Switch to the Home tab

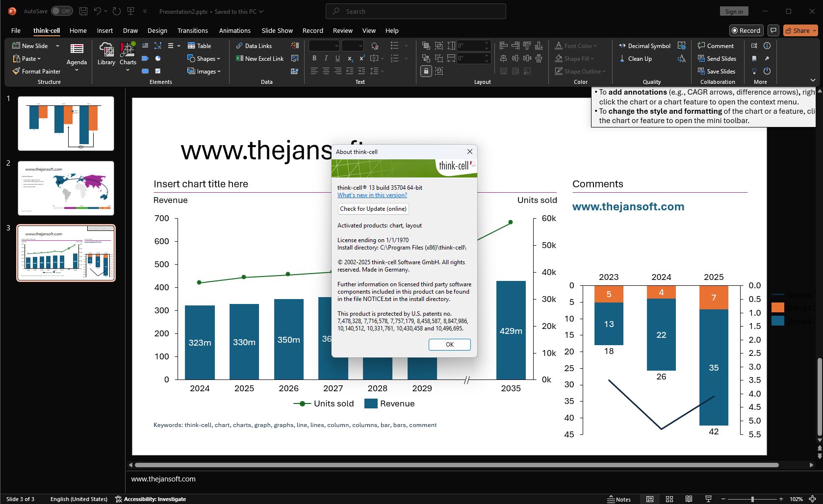(78, 30)
